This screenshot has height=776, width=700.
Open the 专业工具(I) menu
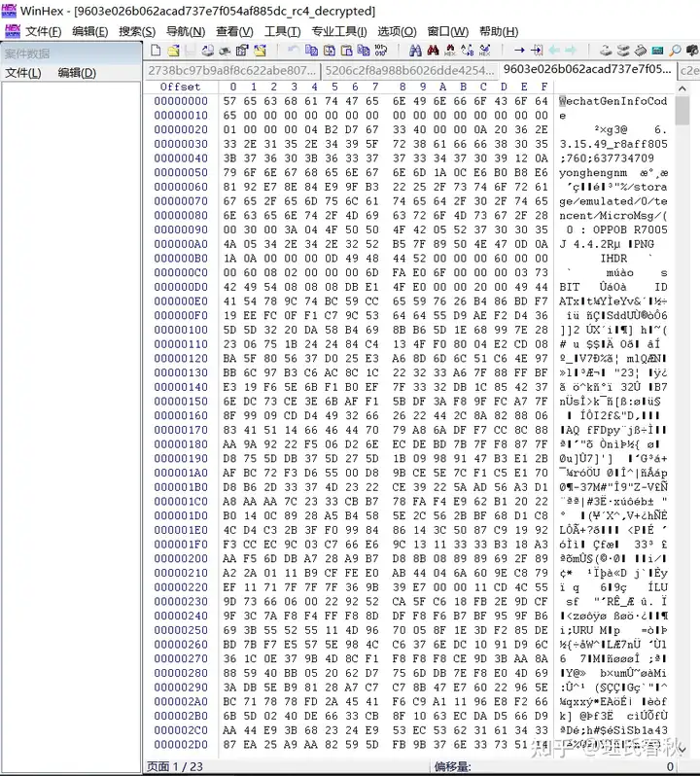(339, 32)
